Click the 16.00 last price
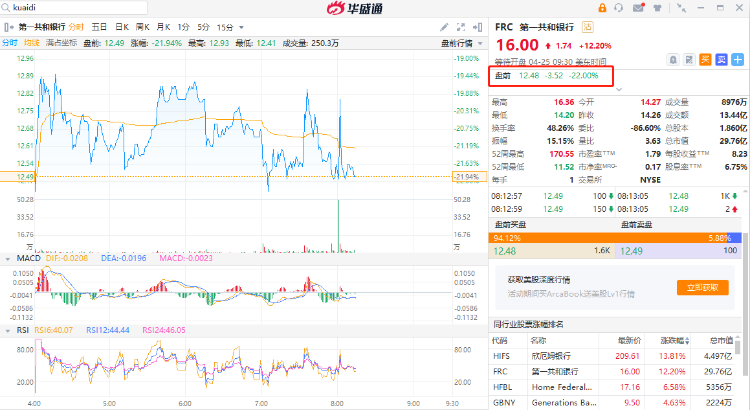This screenshot has height=410, width=750. point(517,45)
